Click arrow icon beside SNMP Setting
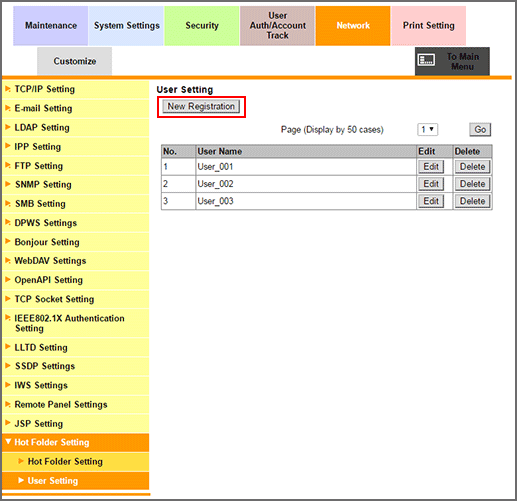Viewport: 517px width, 501px height. 8,184
